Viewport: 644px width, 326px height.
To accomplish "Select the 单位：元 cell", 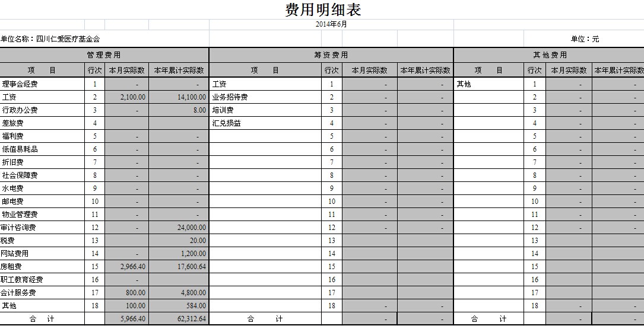I will [585, 39].
